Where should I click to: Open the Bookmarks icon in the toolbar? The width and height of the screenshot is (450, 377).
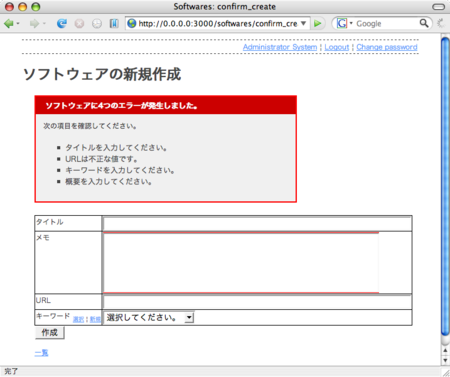click(x=114, y=24)
